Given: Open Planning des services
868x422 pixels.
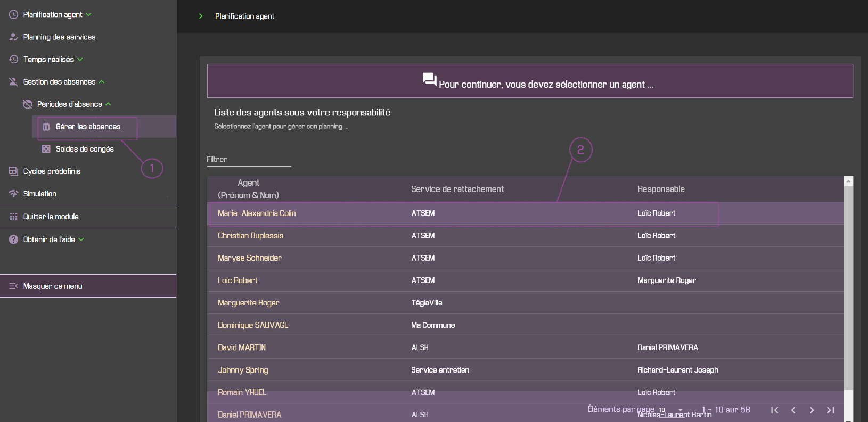Looking at the screenshot, I should click(x=59, y=37).
